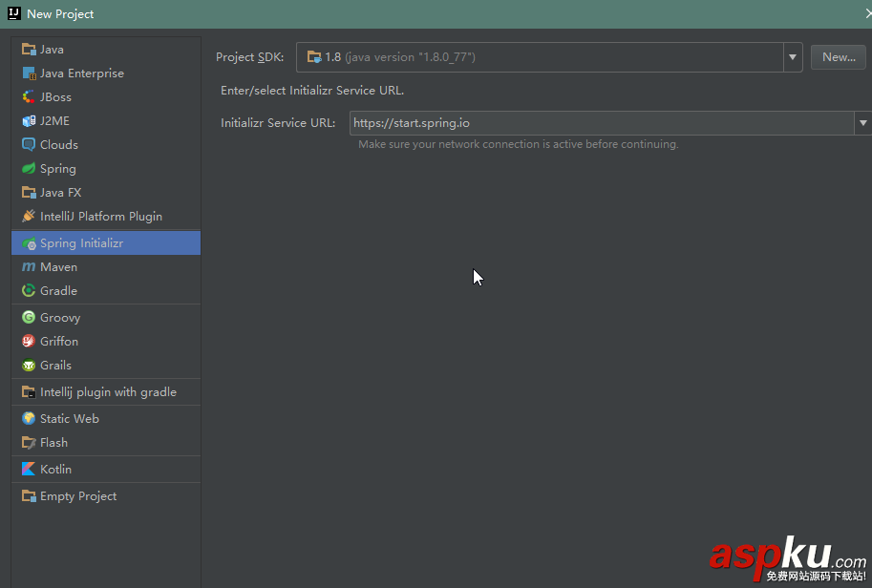
Task: Choose the Java Enterprise icon
Action: pos(29,73)
